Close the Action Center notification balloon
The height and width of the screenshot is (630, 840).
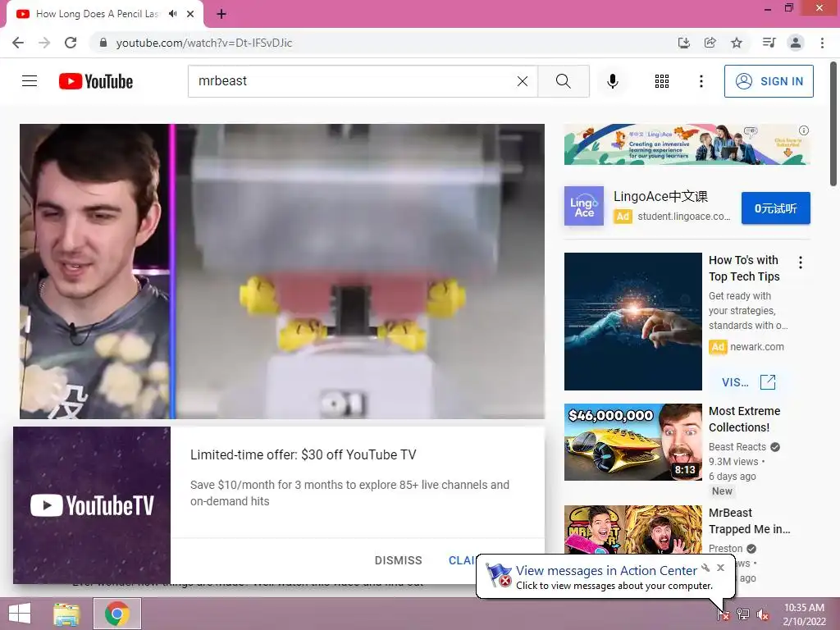(720, 568)
